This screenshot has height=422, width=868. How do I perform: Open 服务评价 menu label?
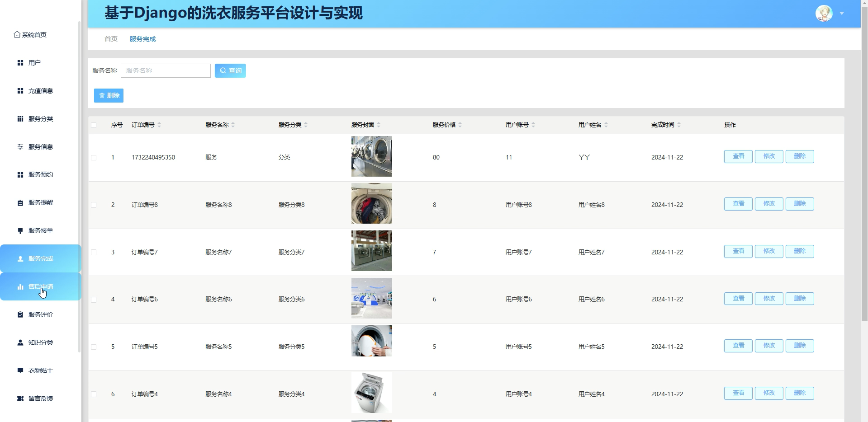[41, 315]
